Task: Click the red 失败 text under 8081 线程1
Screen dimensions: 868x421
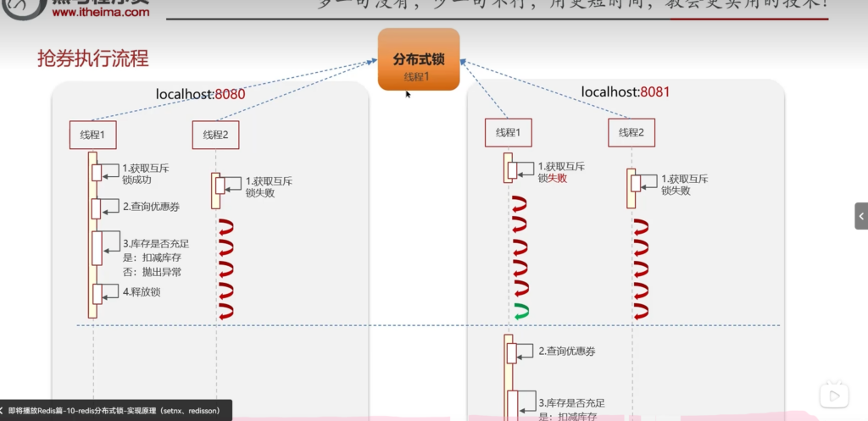Action: [x=557, y=179]
